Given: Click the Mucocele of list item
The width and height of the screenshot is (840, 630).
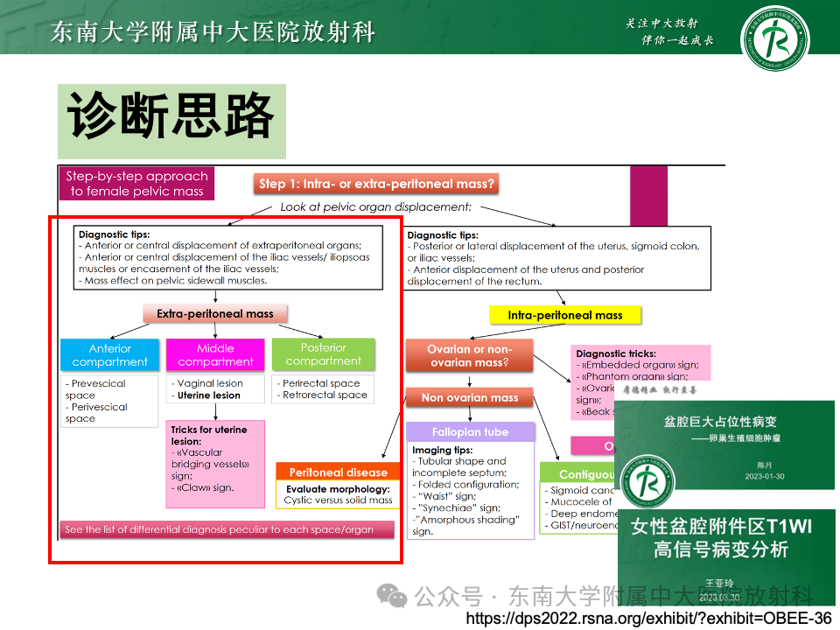Looking at the screenshot, I should pos(578,502).
